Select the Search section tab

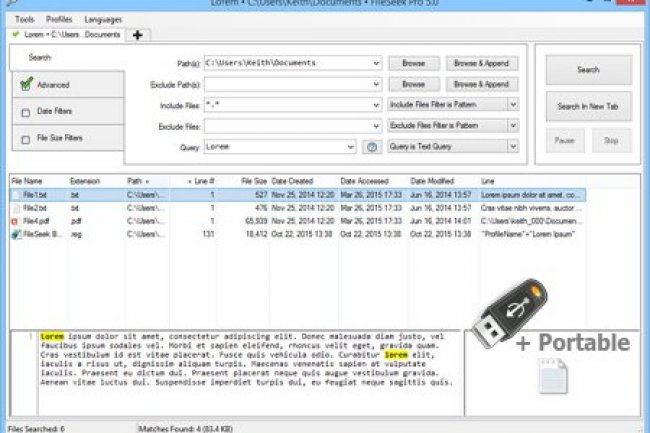(66, 58)
